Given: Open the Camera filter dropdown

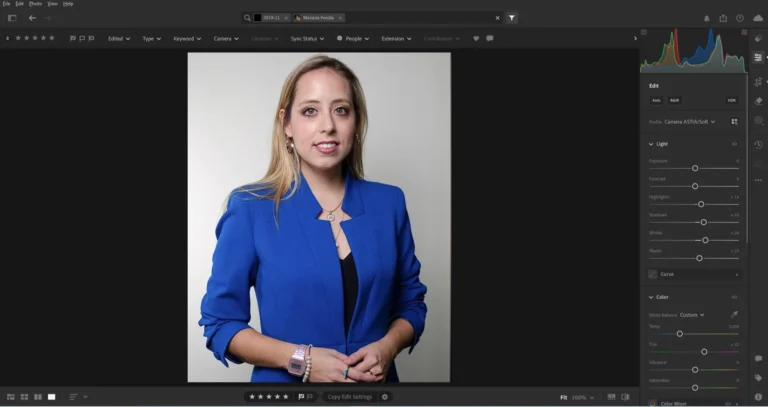Looking at the screenshot, I should click(226, 38).
